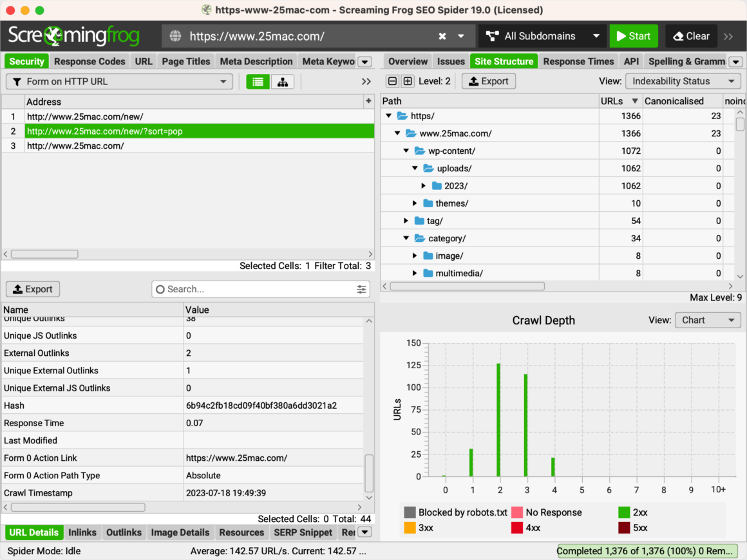Viewport: 747px width, 560px height.
Task: Click the 3xx orange legend swatch
Action: point(410,528)
